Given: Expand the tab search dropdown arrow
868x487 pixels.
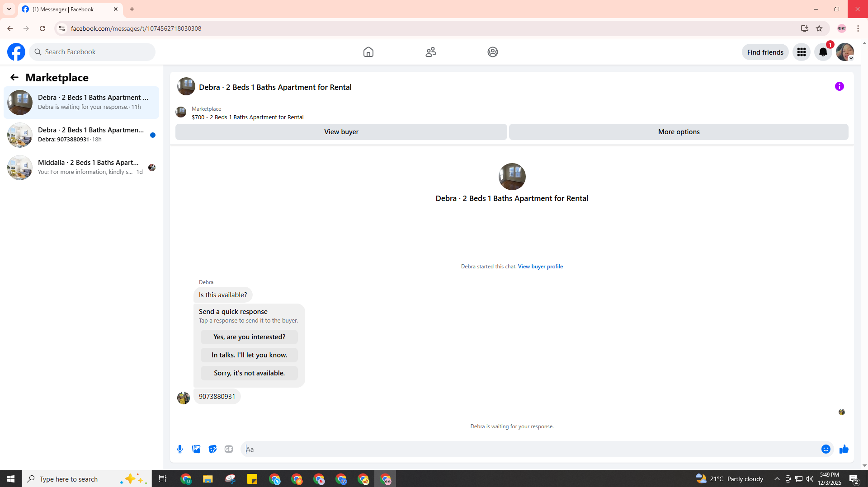Looking at the screenshot, I should [9, 9].
